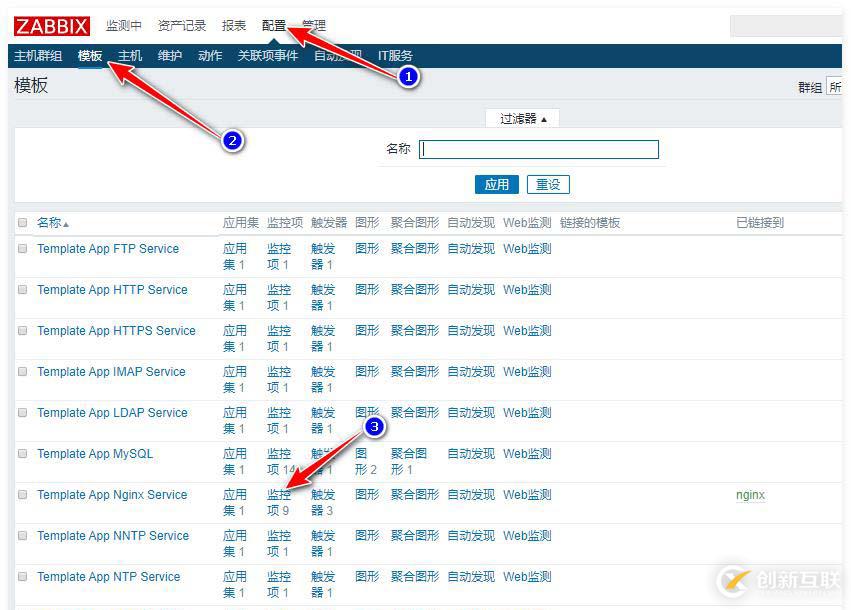851x610 pixels.
Task: Open Template App HTTP Service template
Action: (112, 290)
